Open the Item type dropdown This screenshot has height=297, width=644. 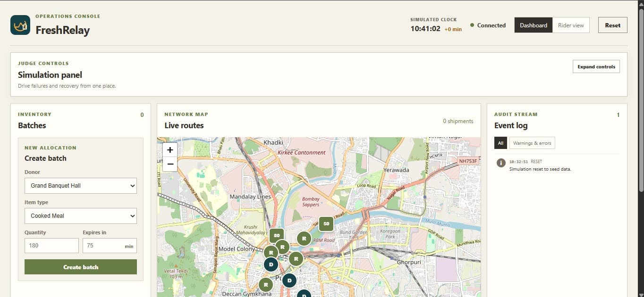81,216
